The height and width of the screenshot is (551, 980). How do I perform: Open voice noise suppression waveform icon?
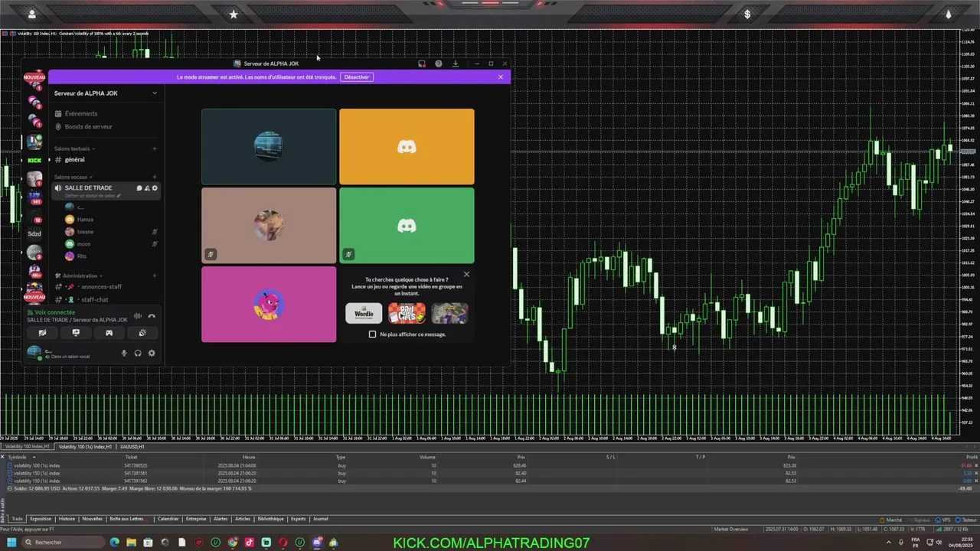click(138, 316)
